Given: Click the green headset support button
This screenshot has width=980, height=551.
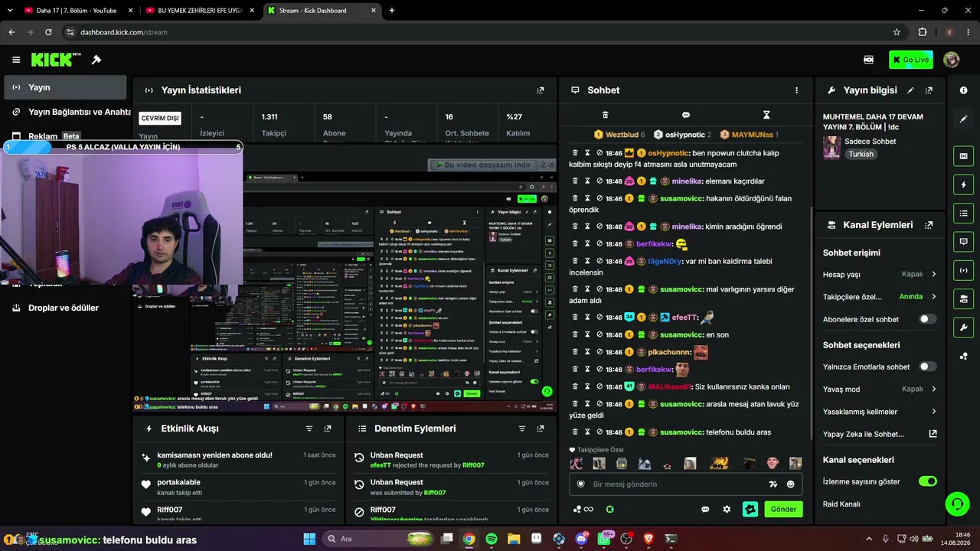Looking at the screenshot, I should coord(957,504).
